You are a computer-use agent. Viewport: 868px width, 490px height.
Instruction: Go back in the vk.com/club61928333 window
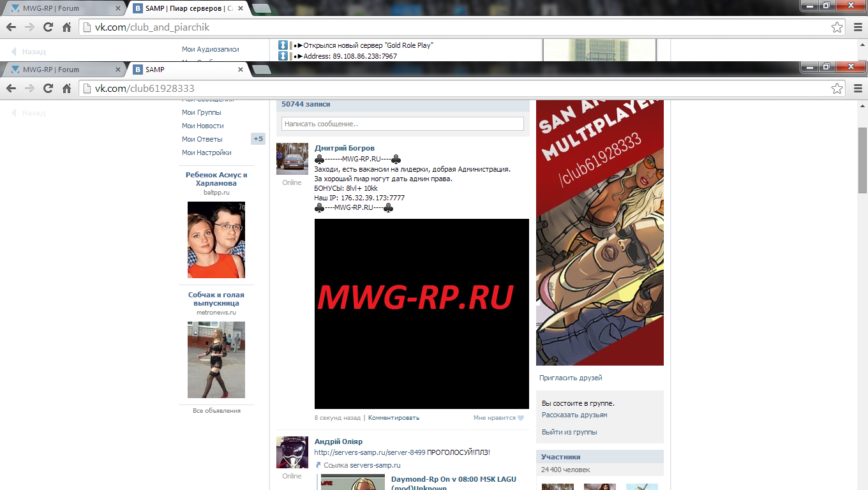[11, 89]
